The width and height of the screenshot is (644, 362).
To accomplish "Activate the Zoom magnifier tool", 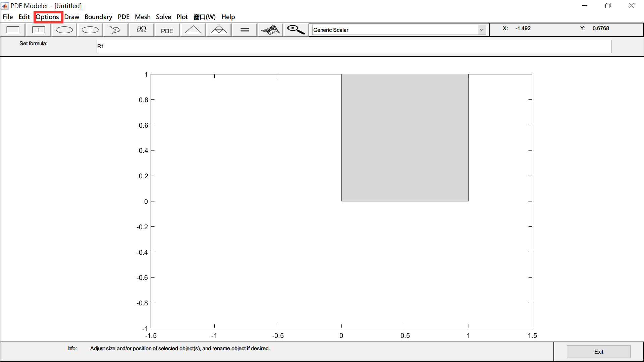I will click(x=295, y=29).
